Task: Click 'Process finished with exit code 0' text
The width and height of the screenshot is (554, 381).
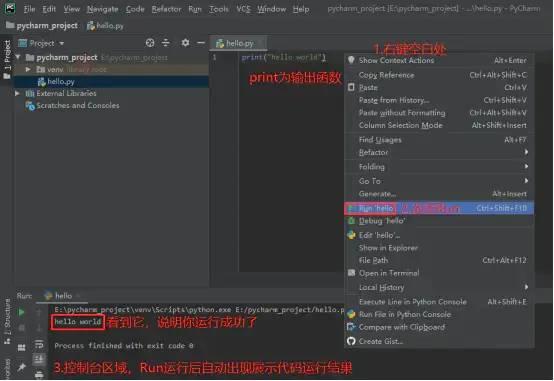Action: [x=124, y=346]
